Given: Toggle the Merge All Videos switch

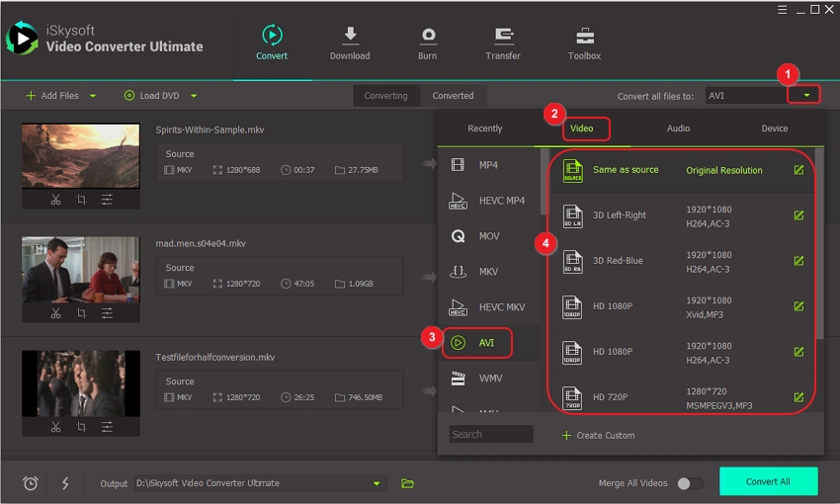Looking at the screenshot, I should (690, 483).
